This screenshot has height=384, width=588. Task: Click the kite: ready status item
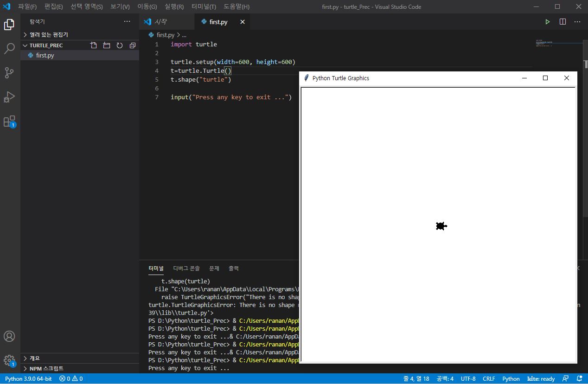541,378
